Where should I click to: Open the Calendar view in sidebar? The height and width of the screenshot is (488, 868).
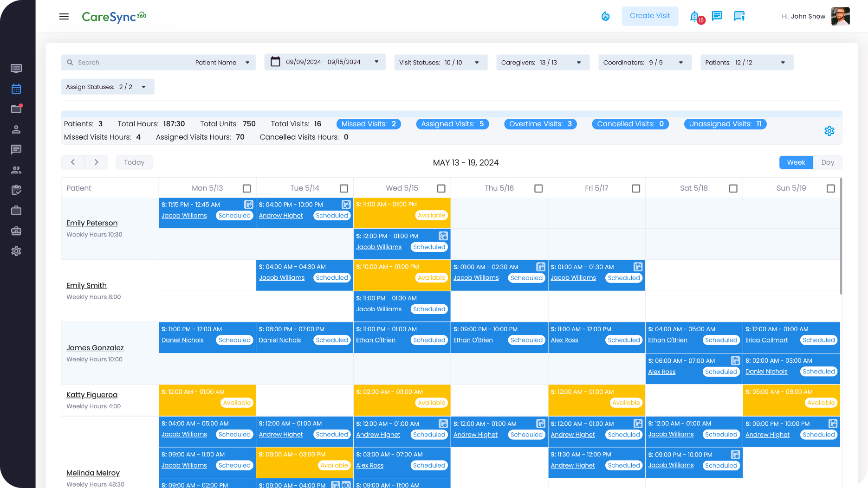(16, 89)
